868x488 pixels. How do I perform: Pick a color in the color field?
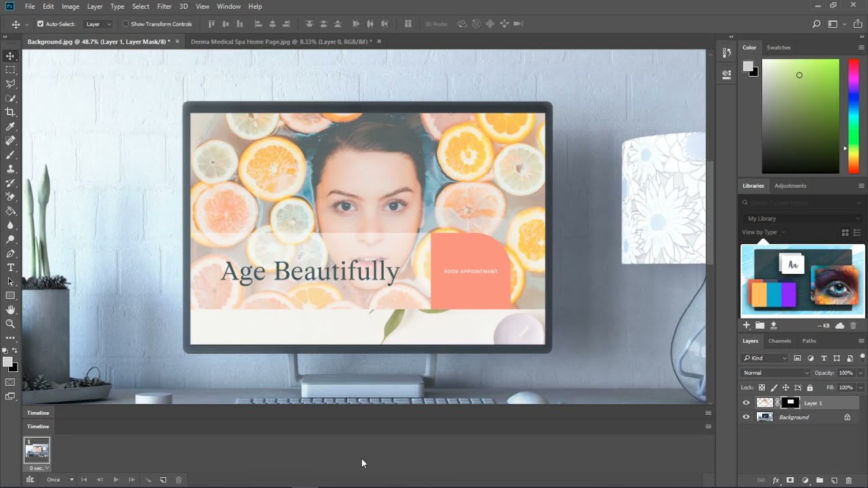coord(800,116)
